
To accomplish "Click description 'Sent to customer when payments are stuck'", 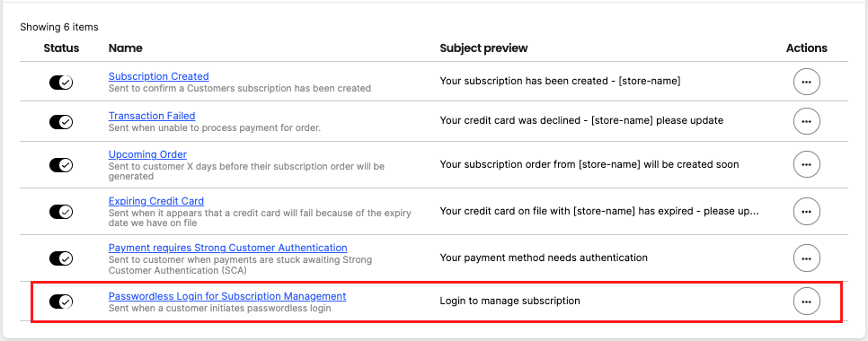I will (x=240, y=265).
